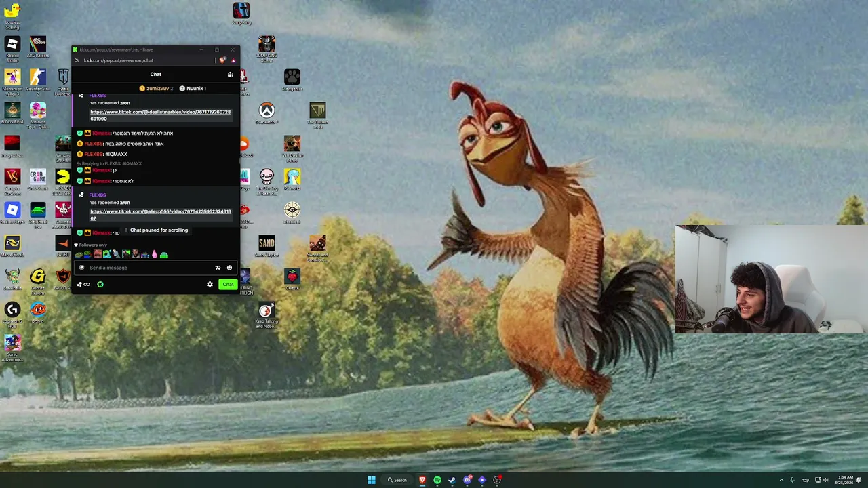Open the aliexp555 TikTok link

[x=161, y=215]
